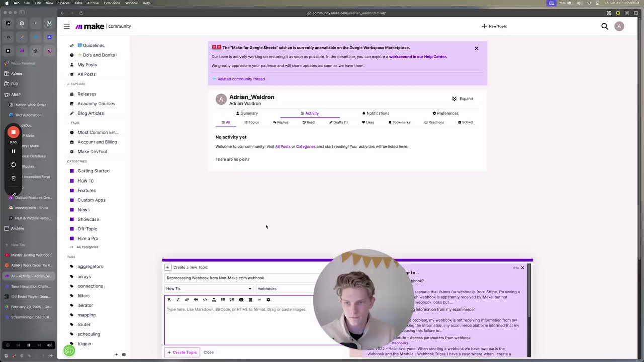Open Academy Courses in sidebar
The image size is (644, 362).
96,104
